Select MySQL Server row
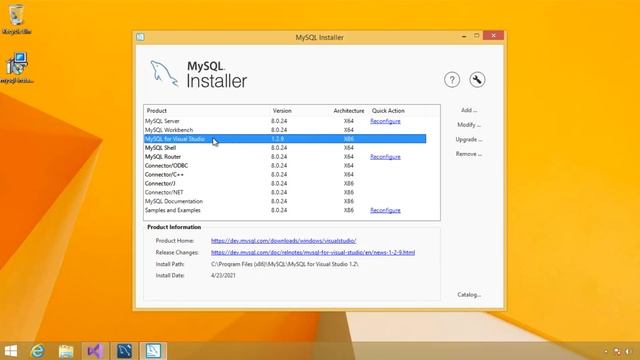The width and height of the screenshot is (640, 360). (285, 121)
